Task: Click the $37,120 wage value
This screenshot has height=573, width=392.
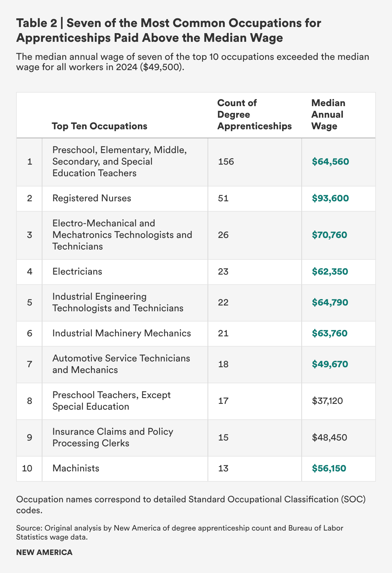Action: tap(327, 401)
